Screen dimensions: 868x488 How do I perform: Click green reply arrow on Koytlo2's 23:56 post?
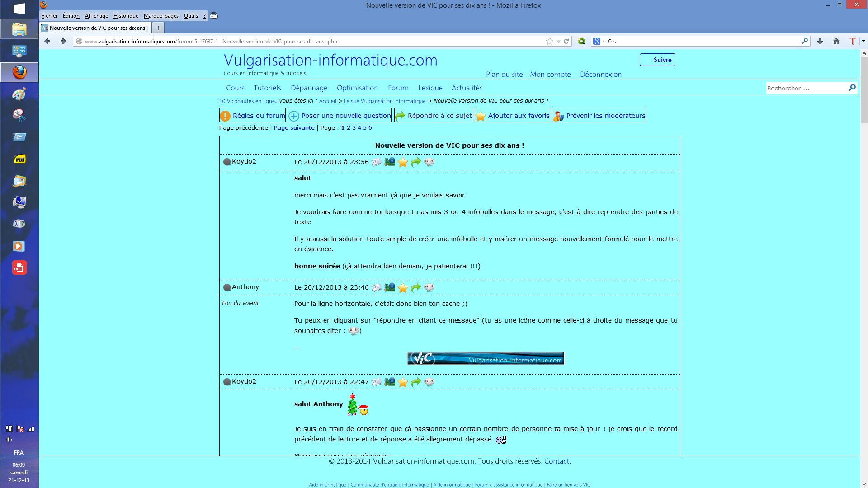(416, 162)
